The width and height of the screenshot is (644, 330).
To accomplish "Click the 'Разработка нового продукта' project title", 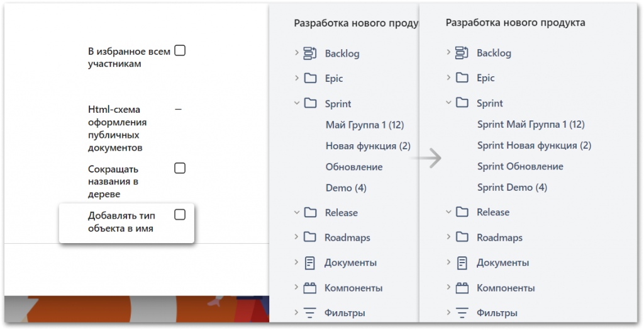I will click(515, 23).
